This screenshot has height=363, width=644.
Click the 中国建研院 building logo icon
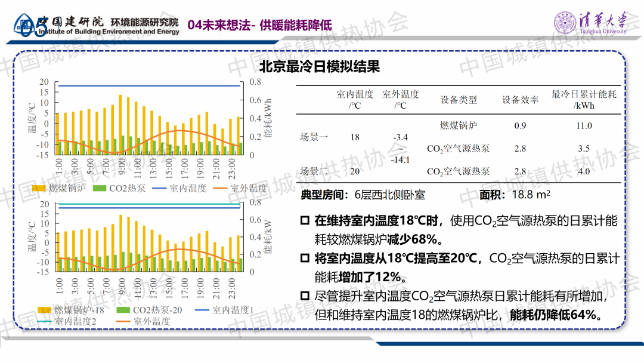point(24,25)
